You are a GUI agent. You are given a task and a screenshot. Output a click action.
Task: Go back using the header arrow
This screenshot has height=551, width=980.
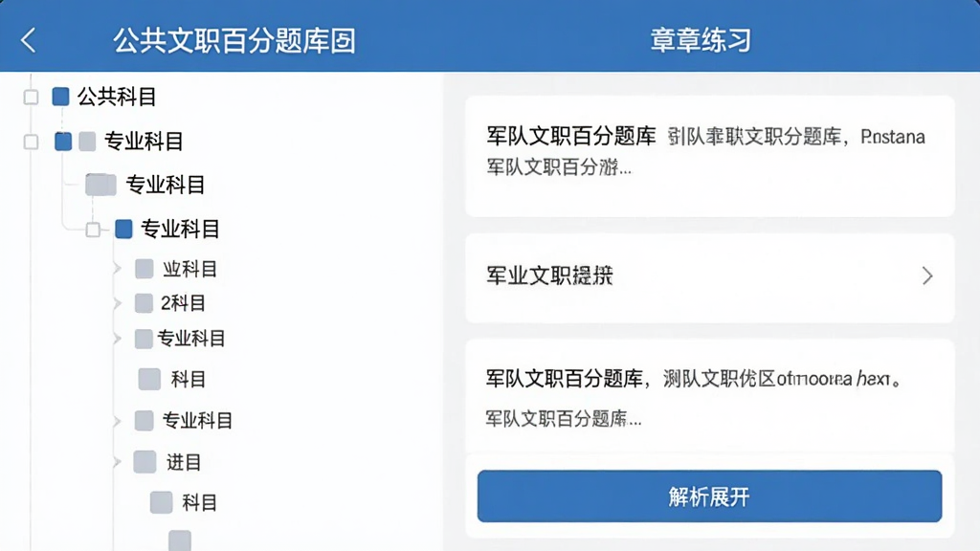tap(28, 40)
